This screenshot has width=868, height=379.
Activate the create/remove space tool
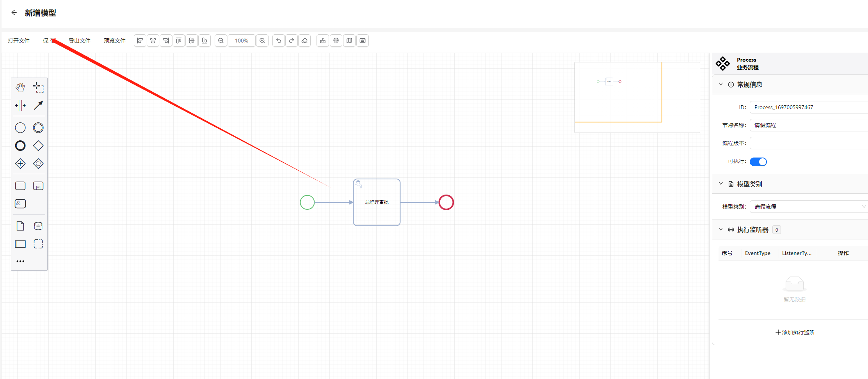(20, 105)
